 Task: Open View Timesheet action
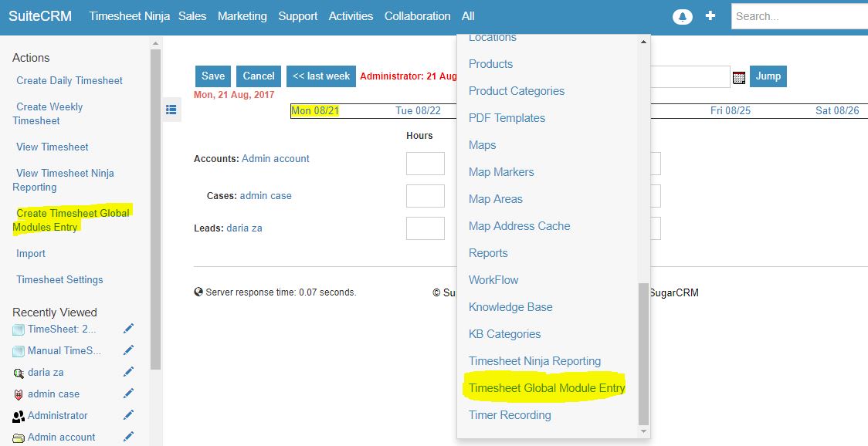52,147
